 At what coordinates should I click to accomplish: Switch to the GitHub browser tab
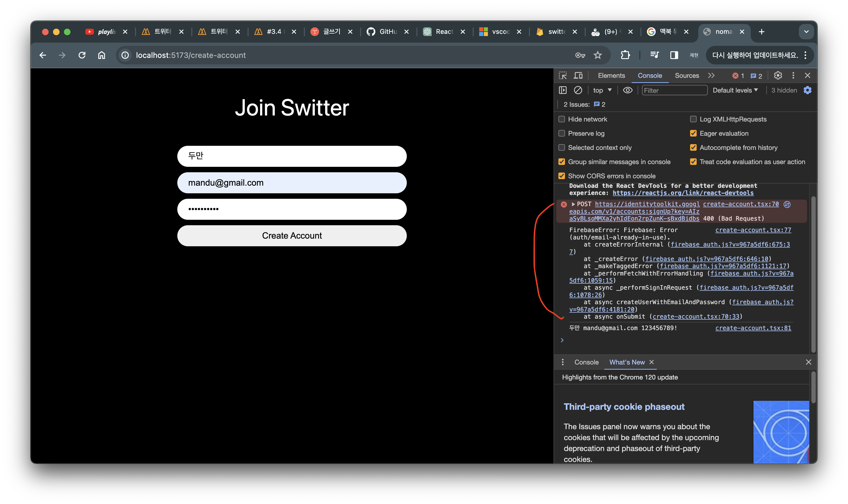pos(388,32)
